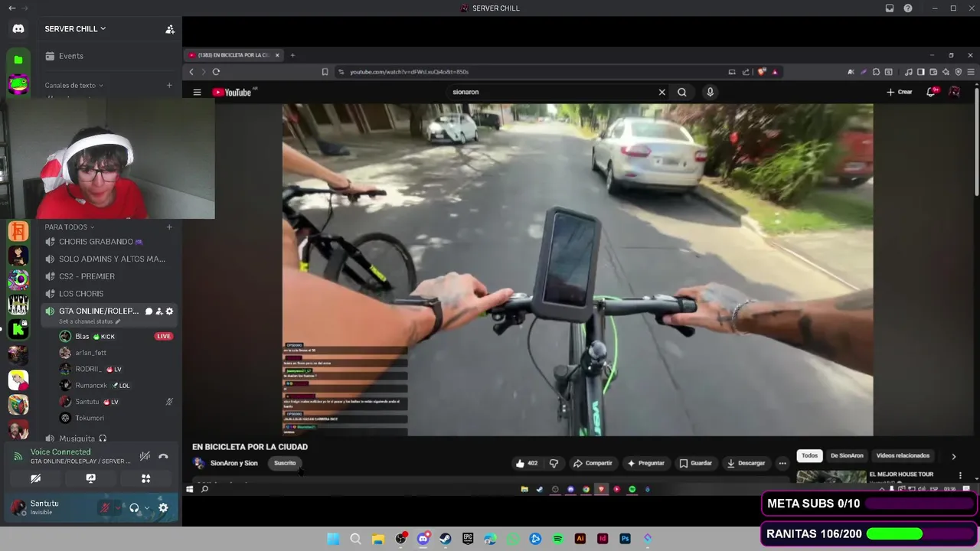980x551 pixels.
Task: Open microphone input options arrow
Action: tap(117, 508)
